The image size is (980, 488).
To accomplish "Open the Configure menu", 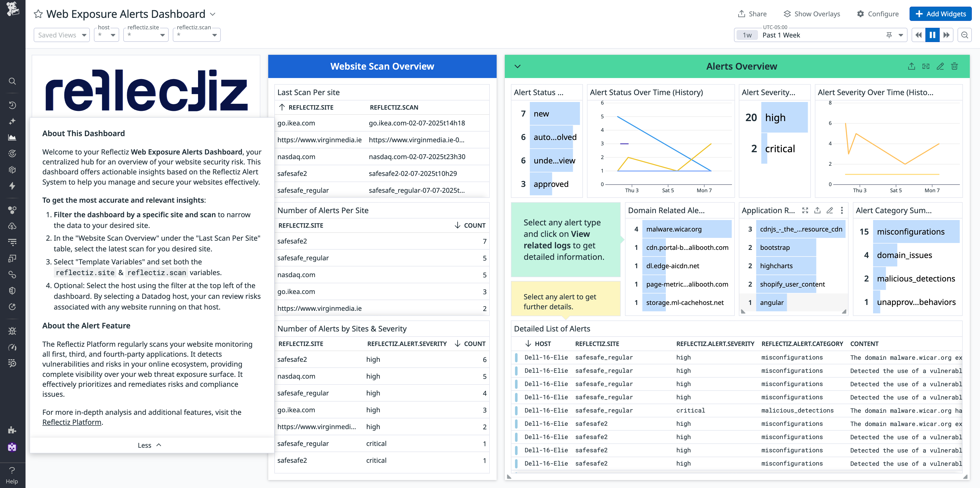I will (878, 14).
